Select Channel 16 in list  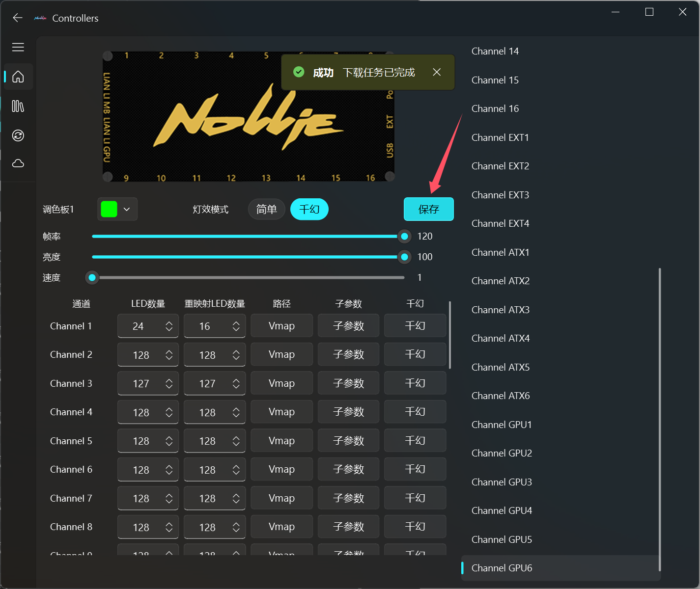(x=560, y=108)
